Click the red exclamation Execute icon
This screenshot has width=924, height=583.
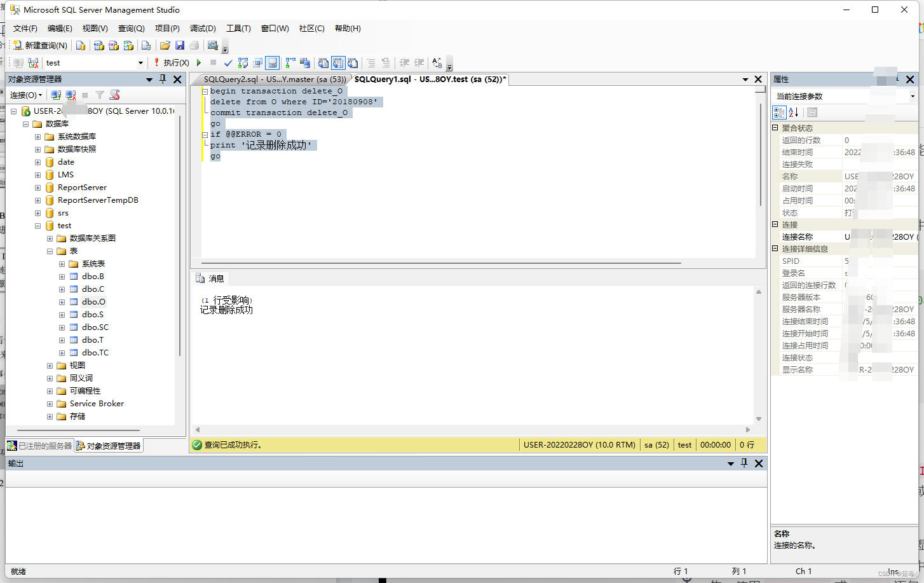[156, 62]
